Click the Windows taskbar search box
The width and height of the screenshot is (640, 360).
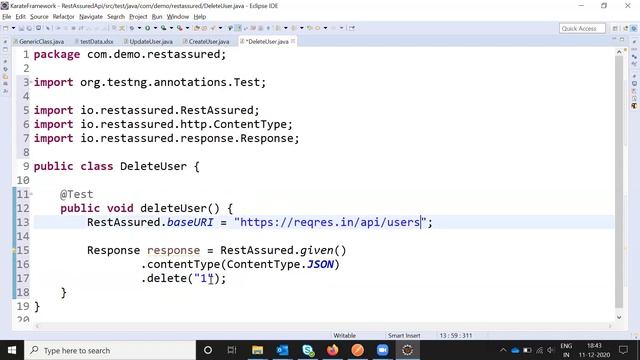110,350
